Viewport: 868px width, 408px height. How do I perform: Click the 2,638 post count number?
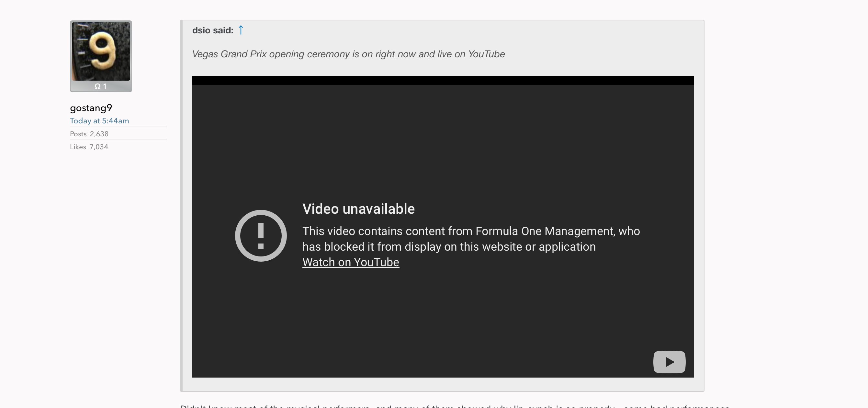(99, 134)
